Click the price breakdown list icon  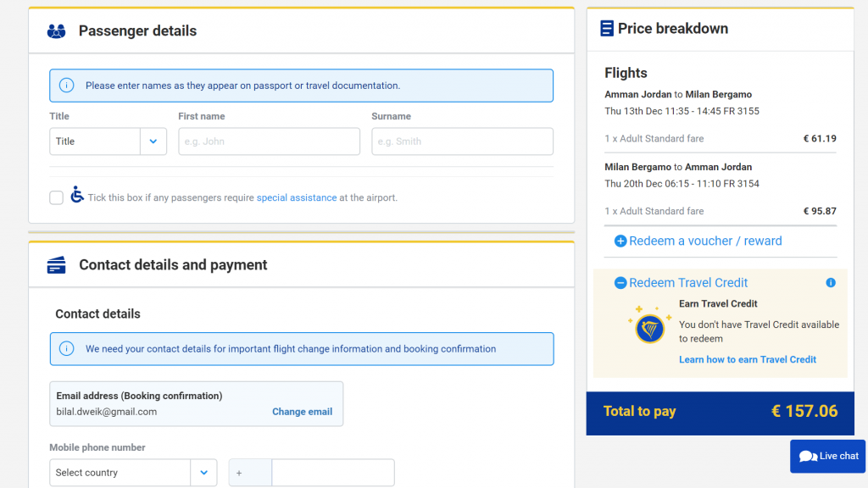coord(607,29)
